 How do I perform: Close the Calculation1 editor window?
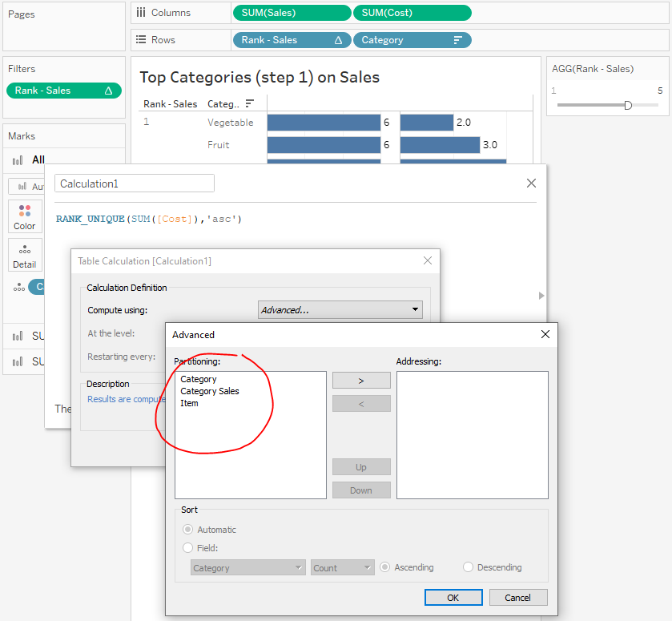coord(530,183)
